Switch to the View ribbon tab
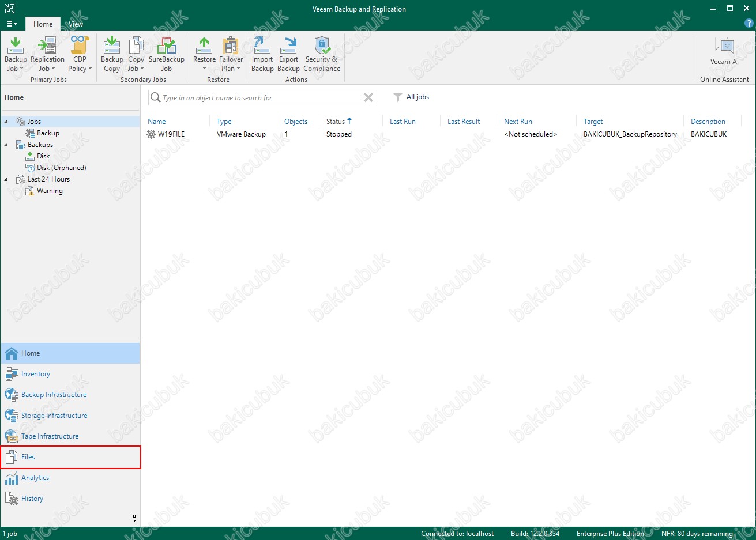756x540 pixels. (x=76, y=24)
